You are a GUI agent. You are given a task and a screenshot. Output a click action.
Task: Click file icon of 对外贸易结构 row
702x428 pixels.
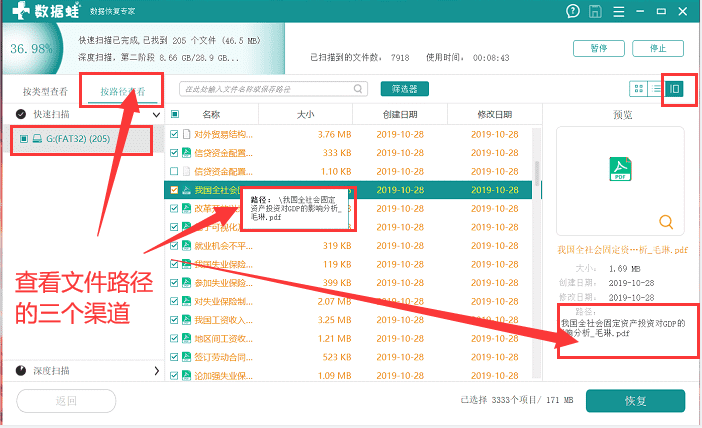coord(186,134)
